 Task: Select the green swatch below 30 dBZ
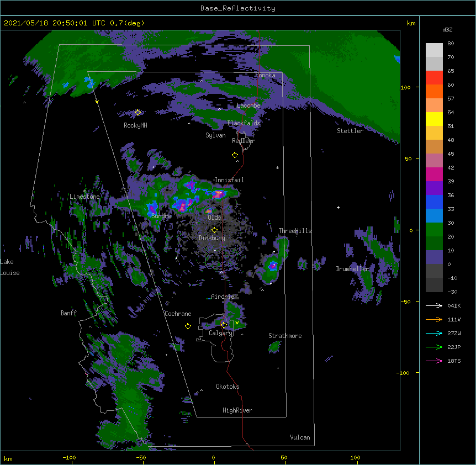(434, 230)
